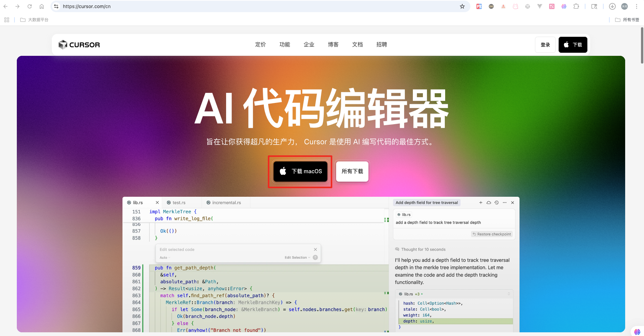Dismiss the Edit selected code box

(x=315, y=249)
